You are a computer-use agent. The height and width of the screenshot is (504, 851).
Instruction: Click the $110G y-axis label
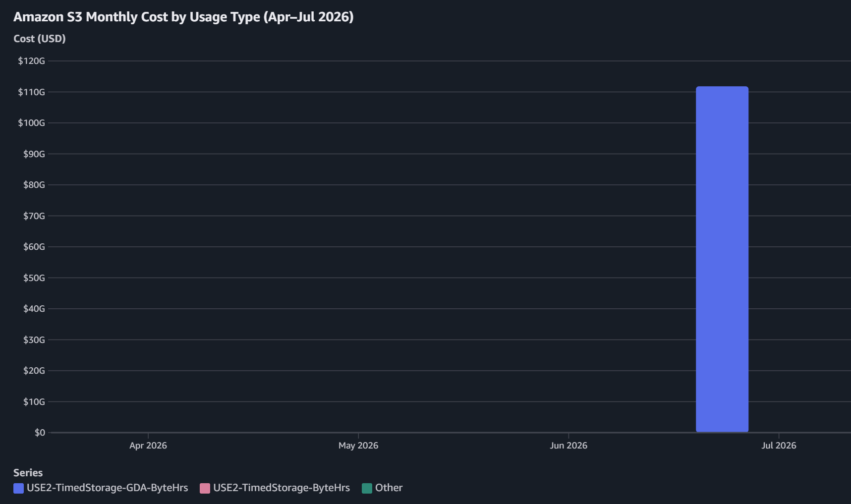tap(32, 92)
